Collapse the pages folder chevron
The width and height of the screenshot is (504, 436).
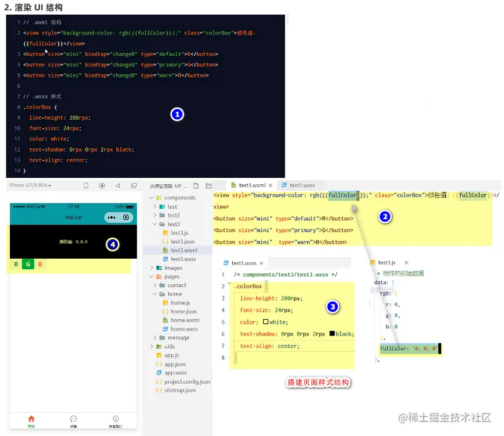pos(151,277)
